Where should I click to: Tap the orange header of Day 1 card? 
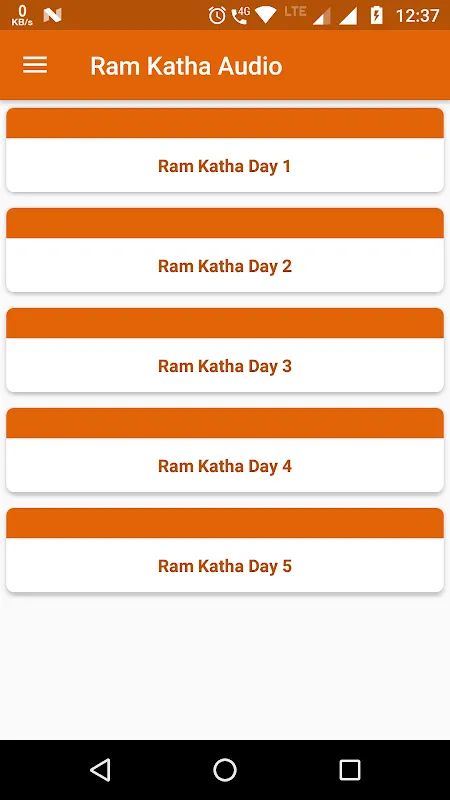click(224, 123)
